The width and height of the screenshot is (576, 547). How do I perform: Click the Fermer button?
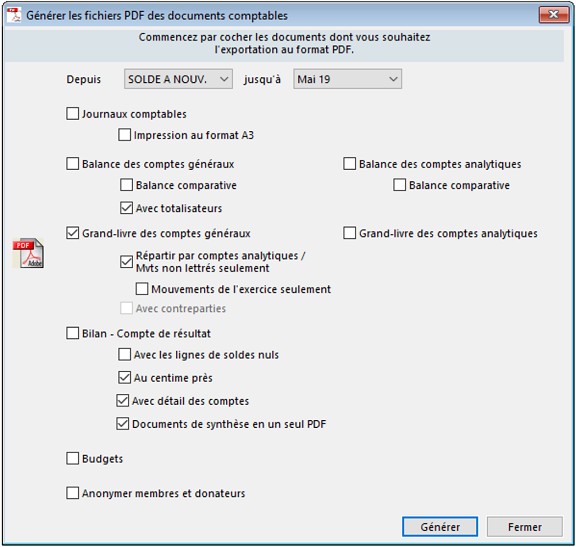[x=525, y=527]
